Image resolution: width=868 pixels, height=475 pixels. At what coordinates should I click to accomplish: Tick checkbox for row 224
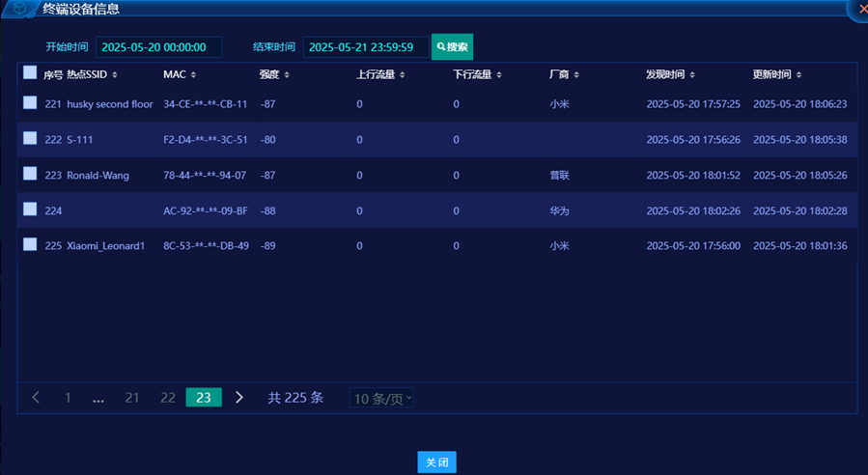(x=30, y=209)
